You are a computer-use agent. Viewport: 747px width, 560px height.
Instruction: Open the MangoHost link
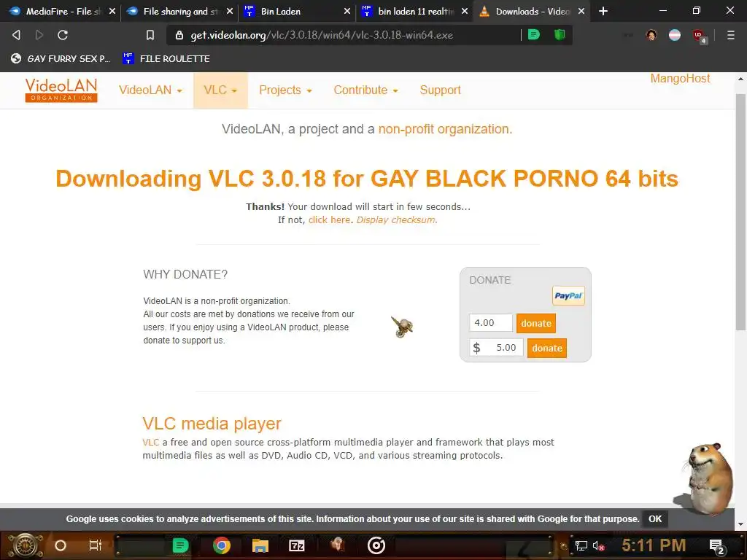coord(680,79)
